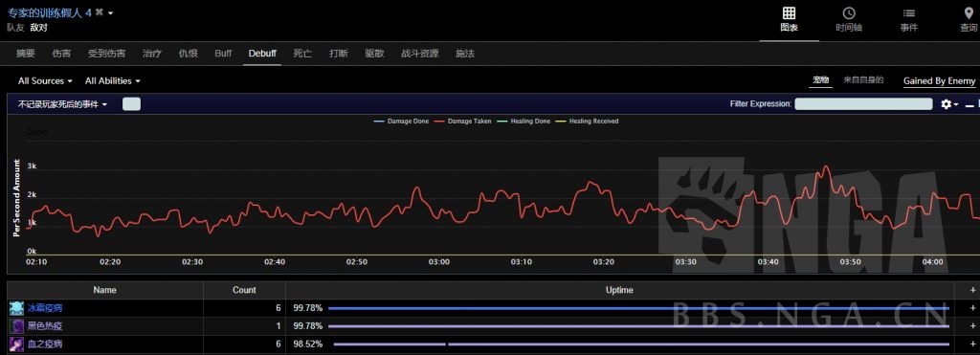Remove the 专家的训练假人 target selection

[99, 12]
